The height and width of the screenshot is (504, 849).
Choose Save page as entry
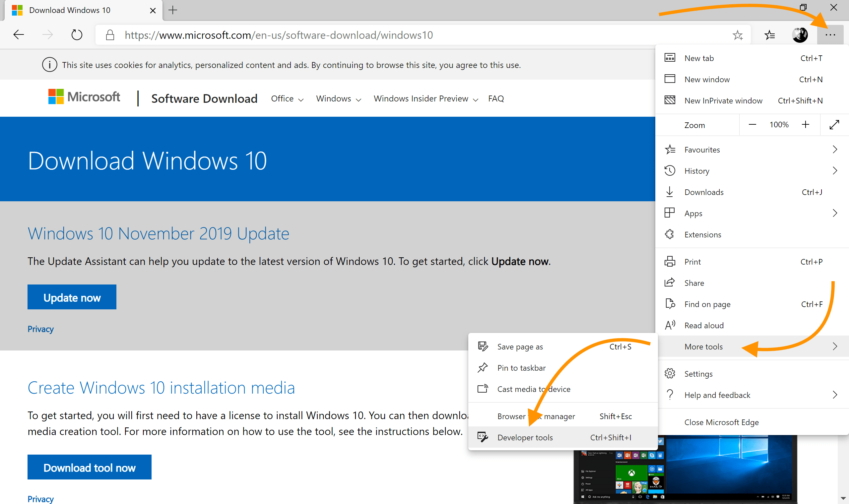[563, 346]
